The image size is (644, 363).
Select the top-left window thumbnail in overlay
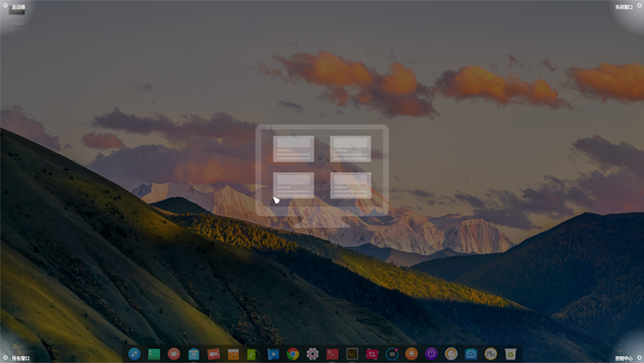293,149
